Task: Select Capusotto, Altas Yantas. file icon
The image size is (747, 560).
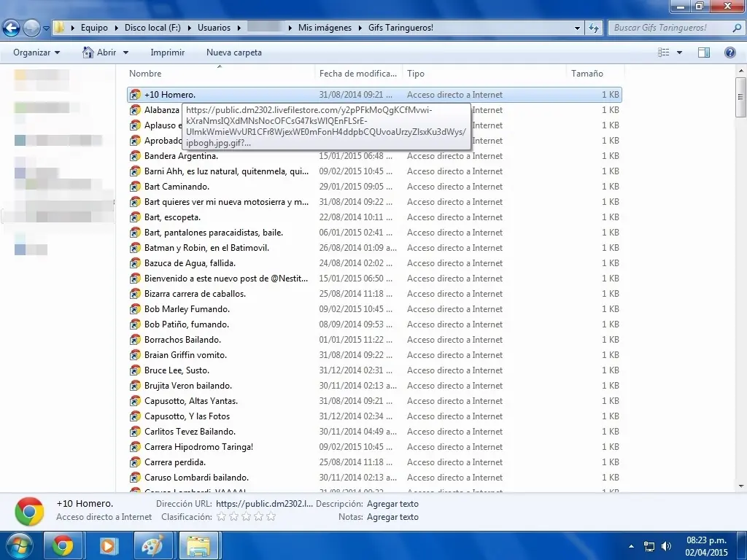Action: click(x=135, y=401)
